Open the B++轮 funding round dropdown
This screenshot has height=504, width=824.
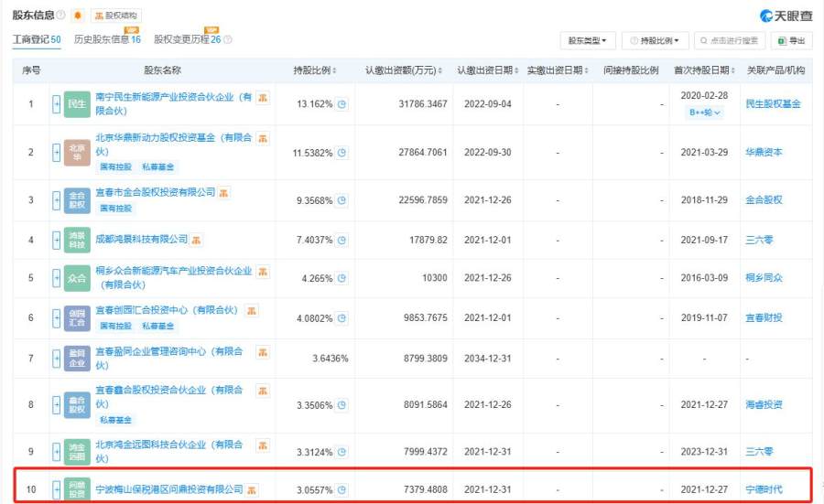pos(704,113)
